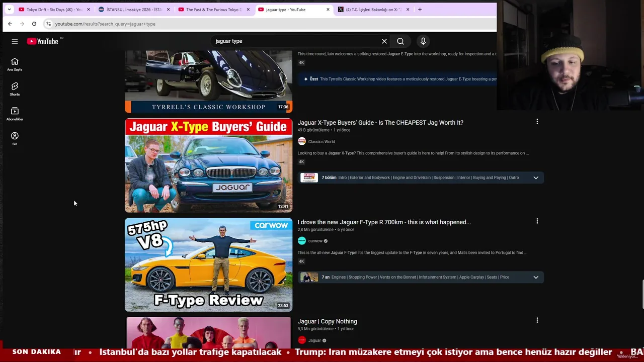Screen dimensions: 644x362
Task: Open yellow F-Type Review thumbnail
Action: coord(208,265)
